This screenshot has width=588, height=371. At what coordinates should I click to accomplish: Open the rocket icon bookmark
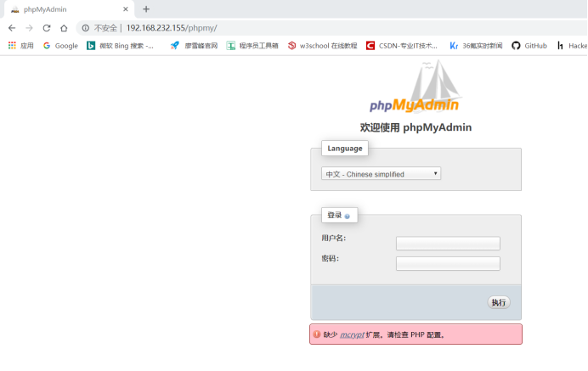tap(194, 46)
